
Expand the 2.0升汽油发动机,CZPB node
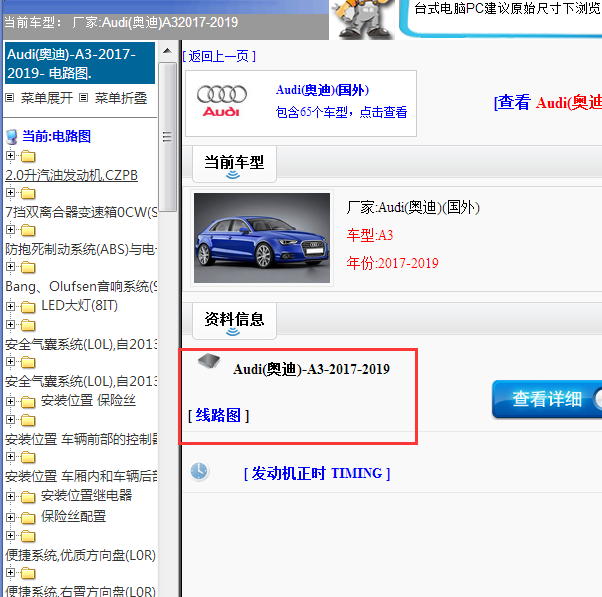point(10,156)
